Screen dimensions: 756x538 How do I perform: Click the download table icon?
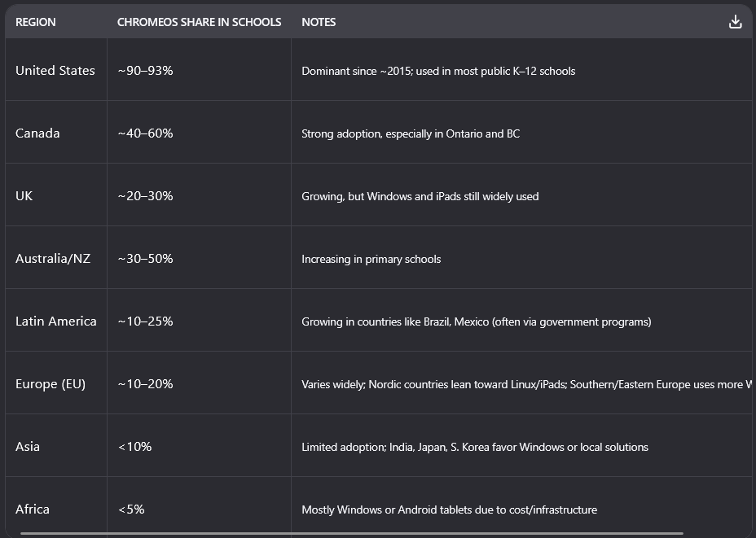(735, 22)
